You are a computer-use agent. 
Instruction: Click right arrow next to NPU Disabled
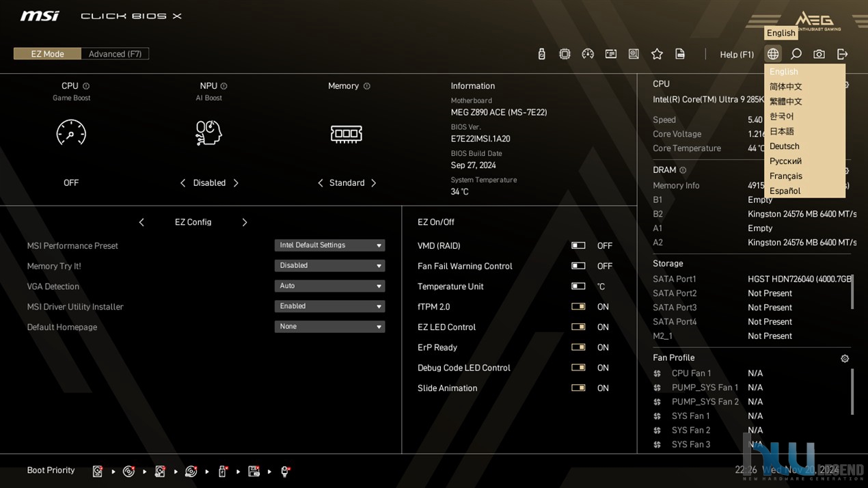click(x=236, y=183)
